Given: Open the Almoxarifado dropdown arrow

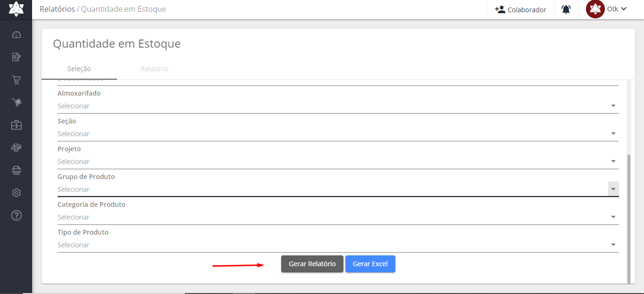Looking at the screenshot, I should (613, 106).
